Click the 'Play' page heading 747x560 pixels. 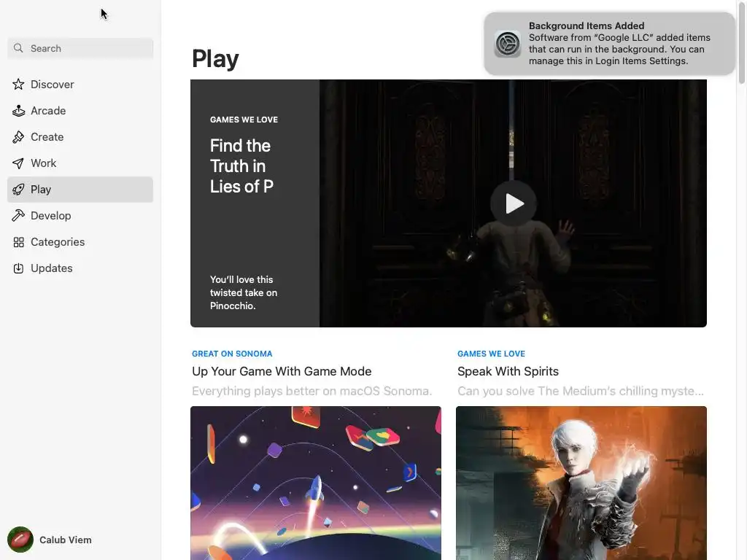[215, 59]
